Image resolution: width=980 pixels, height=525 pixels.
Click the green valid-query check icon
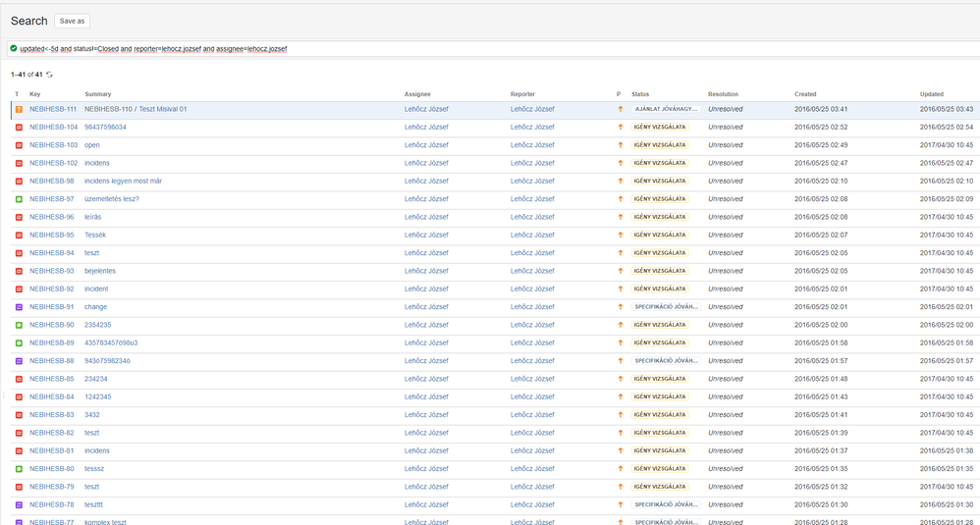tap(14, 48)
